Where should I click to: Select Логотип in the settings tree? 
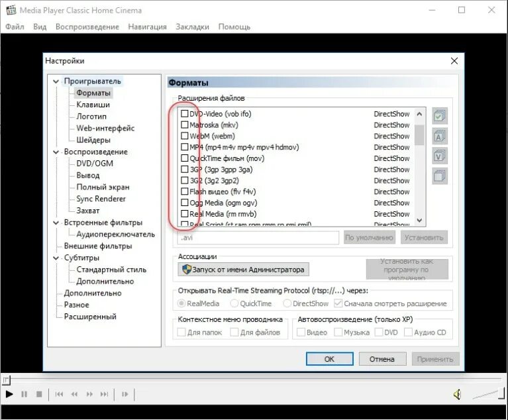coord(91,117)
